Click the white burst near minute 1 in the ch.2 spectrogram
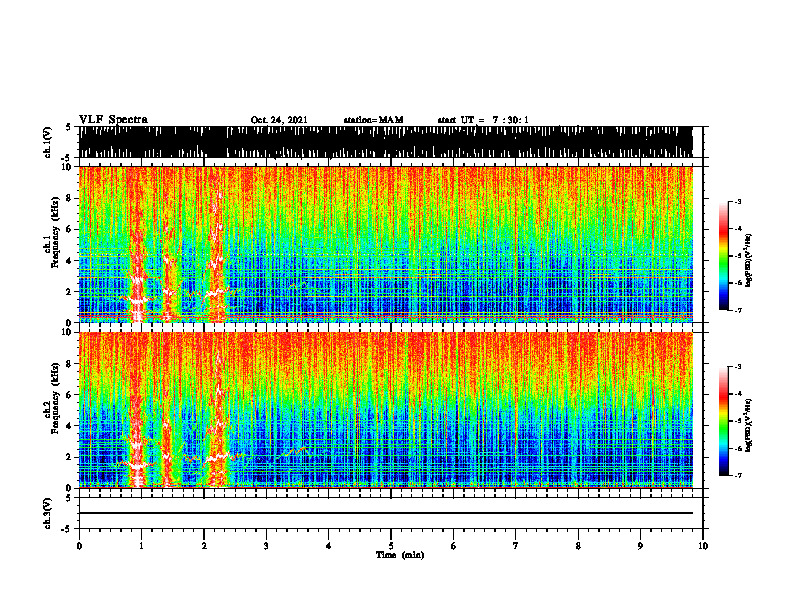This screenshot has width=792, height=612. click(x=137, y=465)
